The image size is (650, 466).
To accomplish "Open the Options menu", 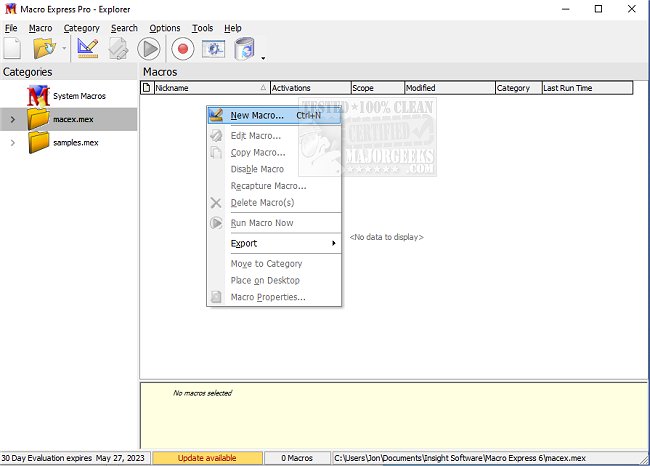I will 165,28.
